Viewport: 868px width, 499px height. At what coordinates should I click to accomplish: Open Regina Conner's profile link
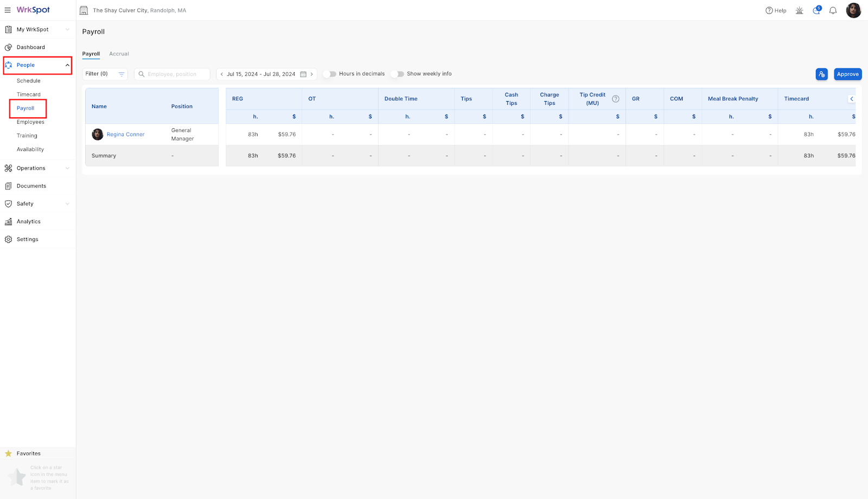point(125,134)
